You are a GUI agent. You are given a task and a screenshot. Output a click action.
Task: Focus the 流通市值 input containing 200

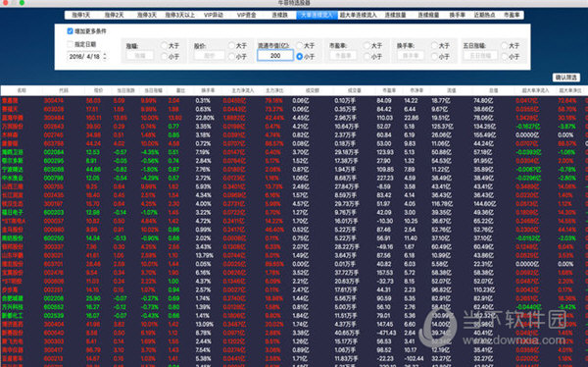pyautogui.click(x=275, y=56)
